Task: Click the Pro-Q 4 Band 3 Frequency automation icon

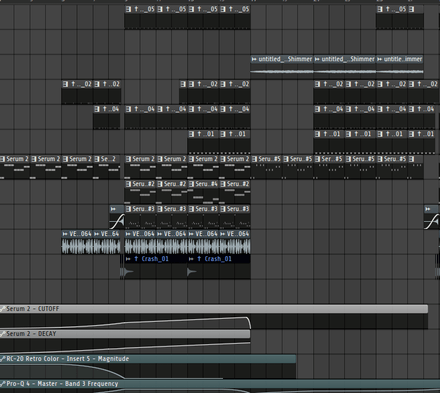Action: (3, 384)
